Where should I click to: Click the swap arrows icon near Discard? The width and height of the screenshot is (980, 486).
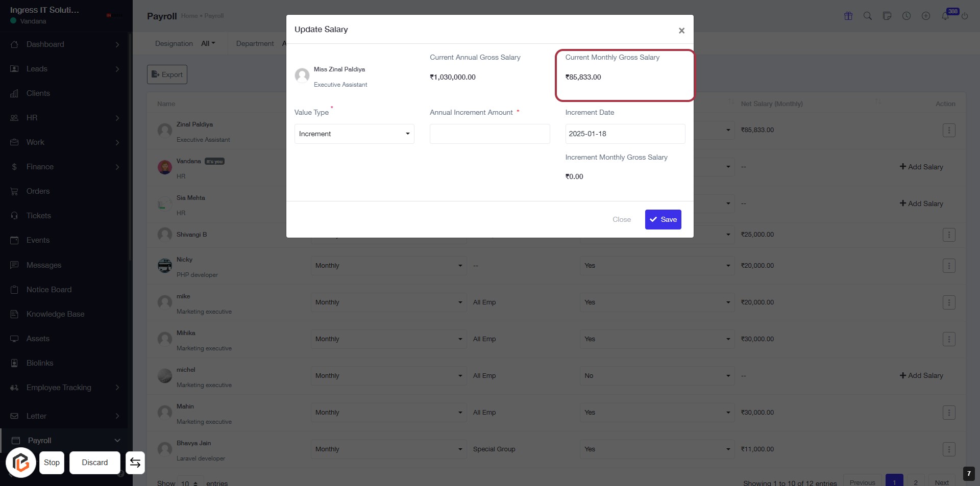(135, 463)
